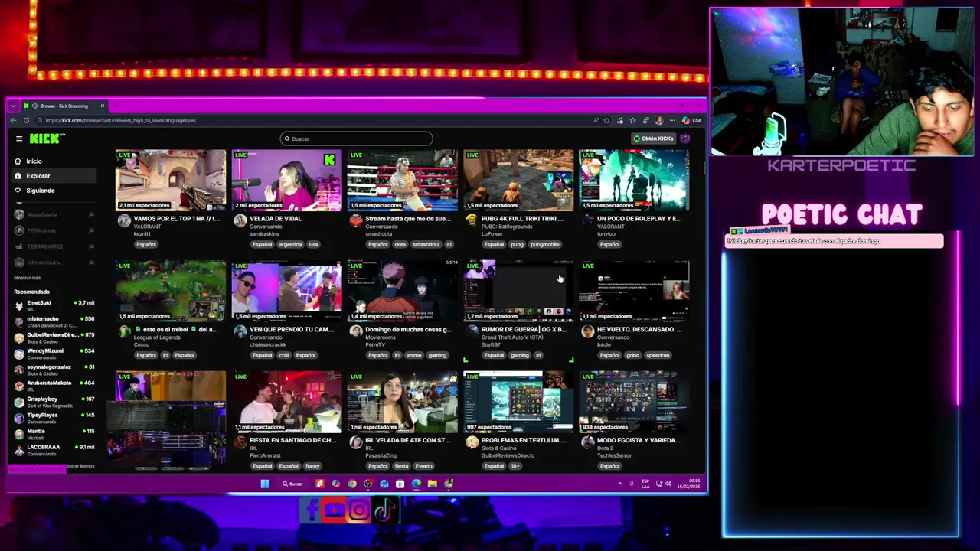Focus the Buscar search field on Kick
The height and width of the screenshot is (551, 980).
(357, 139)
